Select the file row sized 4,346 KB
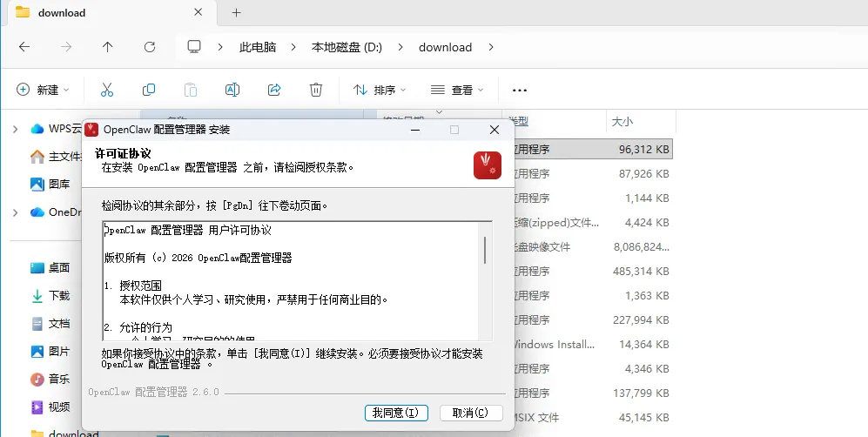This screenshot has height=437, width=868. pyautogui.click(x=593, y=368)
